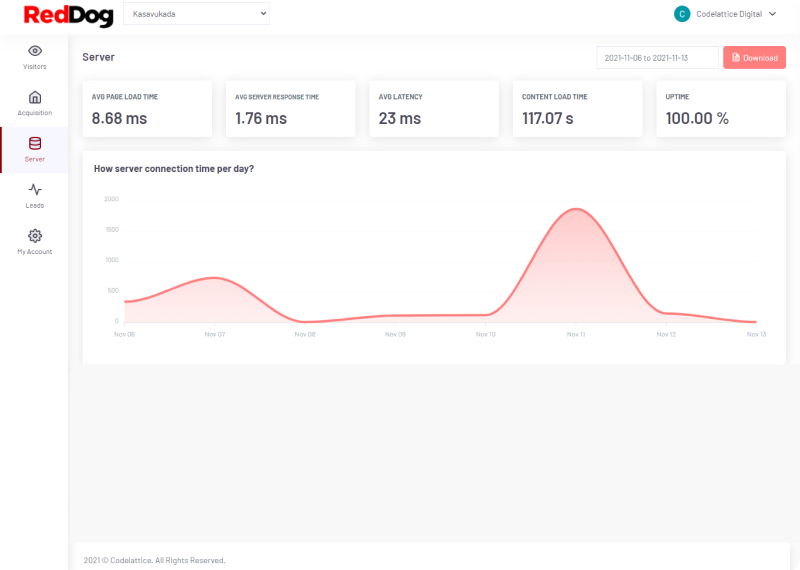Click the 'How server connection time per day?' title
Screen dimensions: 800x570
tap(174, 169)
